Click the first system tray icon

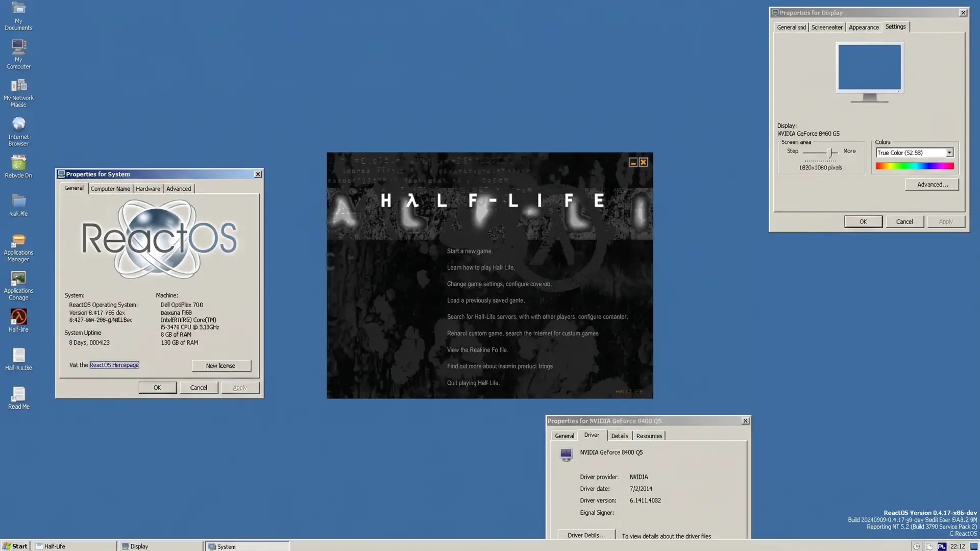click(917, 546)
